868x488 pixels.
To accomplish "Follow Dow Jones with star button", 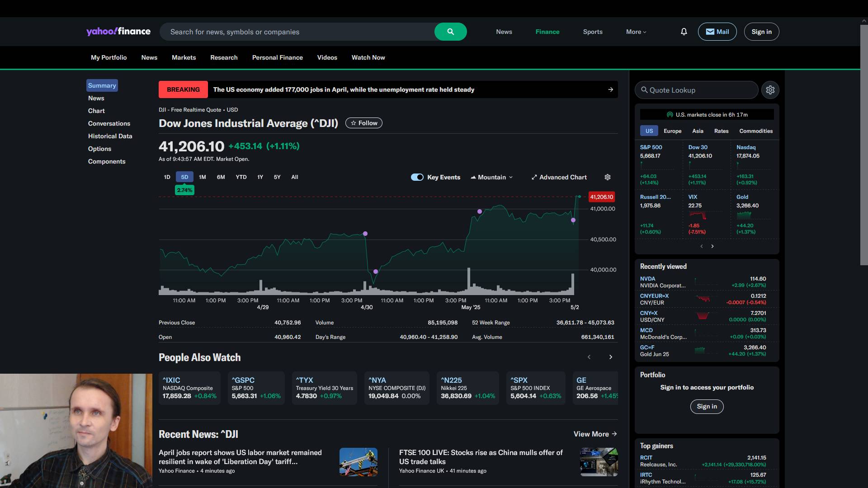I will (363, 123).
